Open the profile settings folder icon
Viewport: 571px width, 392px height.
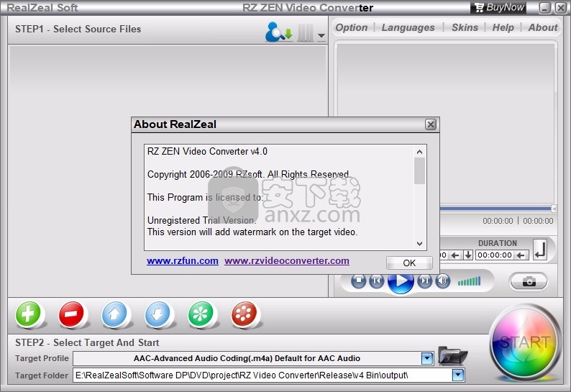point(452,356)
